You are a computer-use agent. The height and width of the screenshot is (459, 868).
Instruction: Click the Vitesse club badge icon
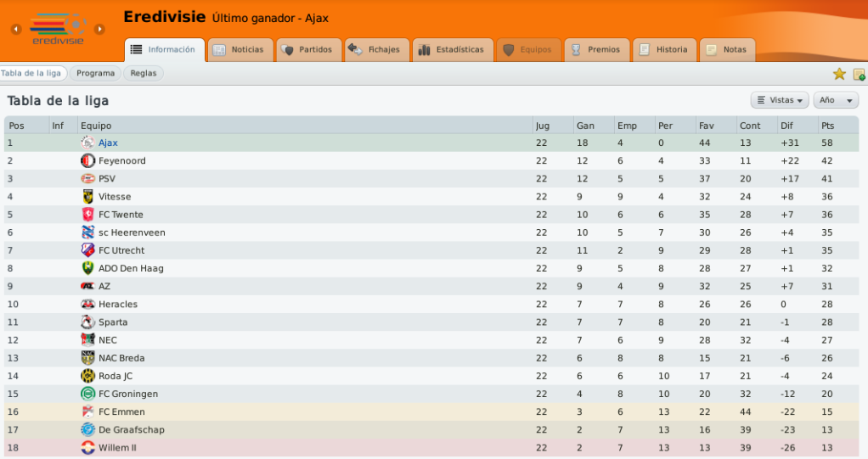click(87, 197)
